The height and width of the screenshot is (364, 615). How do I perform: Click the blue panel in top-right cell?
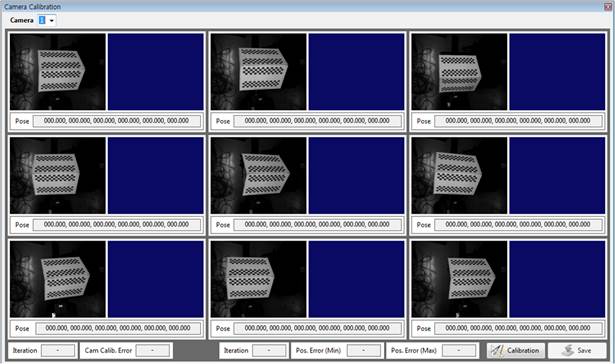[557, 71]
